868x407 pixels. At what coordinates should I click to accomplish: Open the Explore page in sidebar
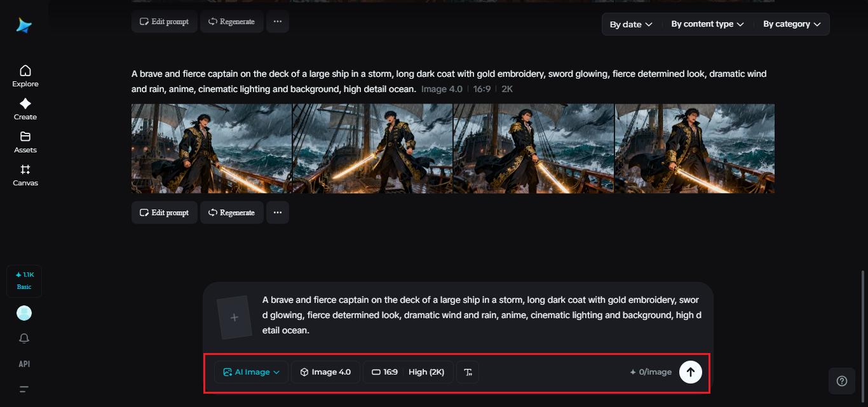pyautogui.click(x=25, y=76)
